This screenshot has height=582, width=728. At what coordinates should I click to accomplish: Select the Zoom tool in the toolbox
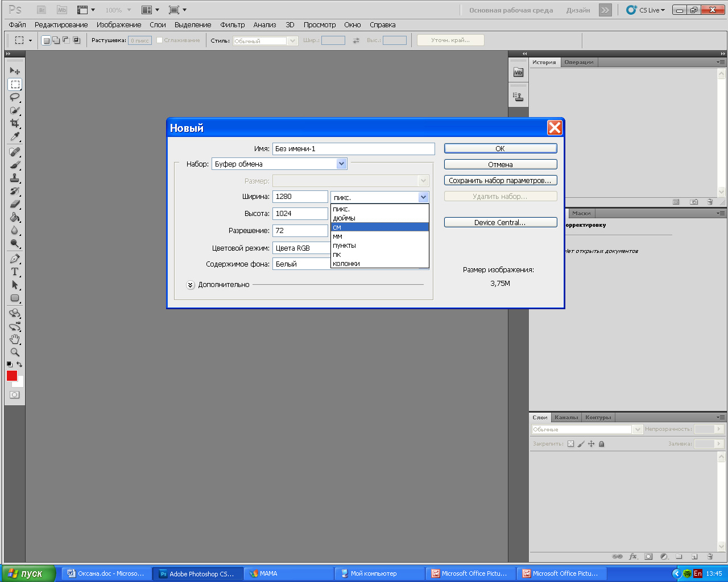[x=15, y=352]
